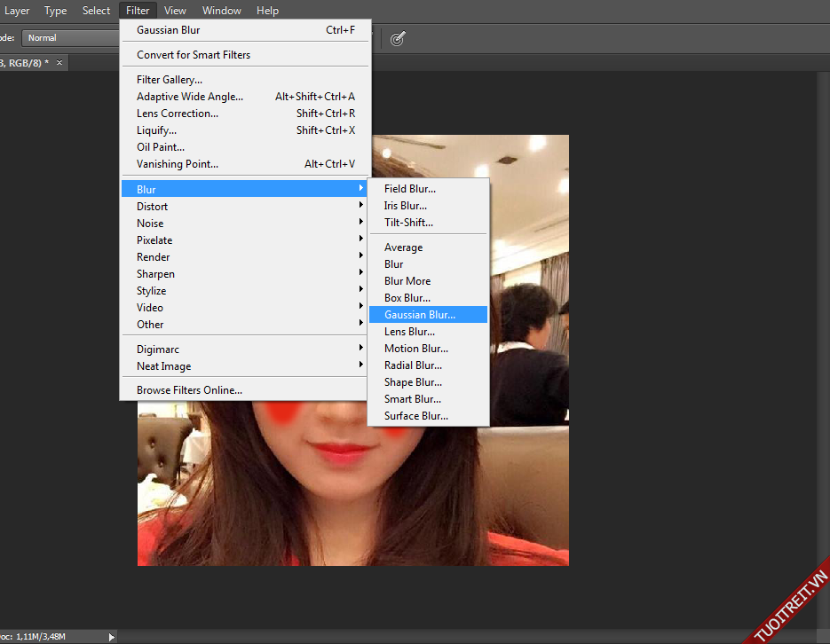The height and width of the screenshot is (644, 830).
Task: Select Motion Blur... filter
Action: click(x=415, y=349)
